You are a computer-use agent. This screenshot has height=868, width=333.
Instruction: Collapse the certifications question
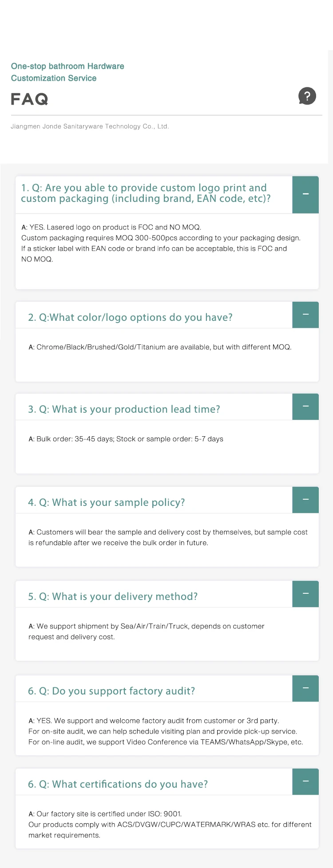305,781
